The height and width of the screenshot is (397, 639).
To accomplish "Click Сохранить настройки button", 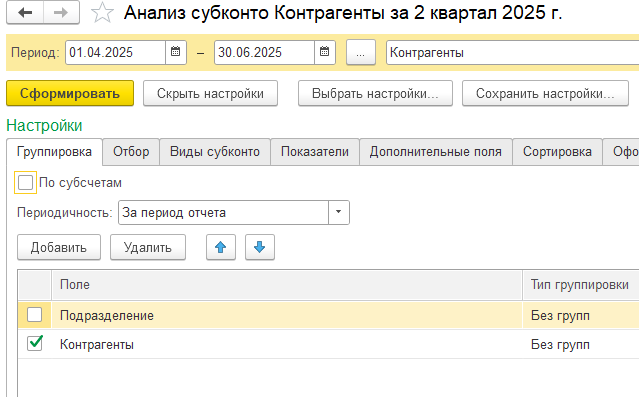I will tap(545, 93).
